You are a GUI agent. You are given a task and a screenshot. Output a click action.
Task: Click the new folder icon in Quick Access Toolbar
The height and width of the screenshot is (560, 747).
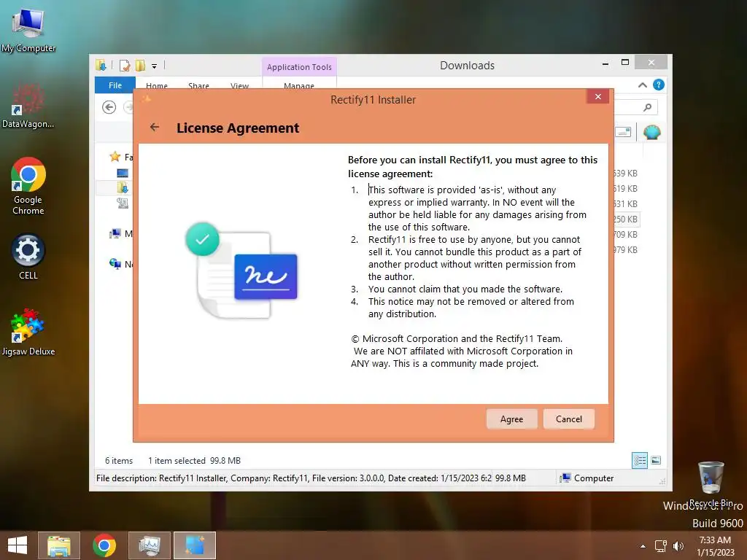tap(140, 66)
